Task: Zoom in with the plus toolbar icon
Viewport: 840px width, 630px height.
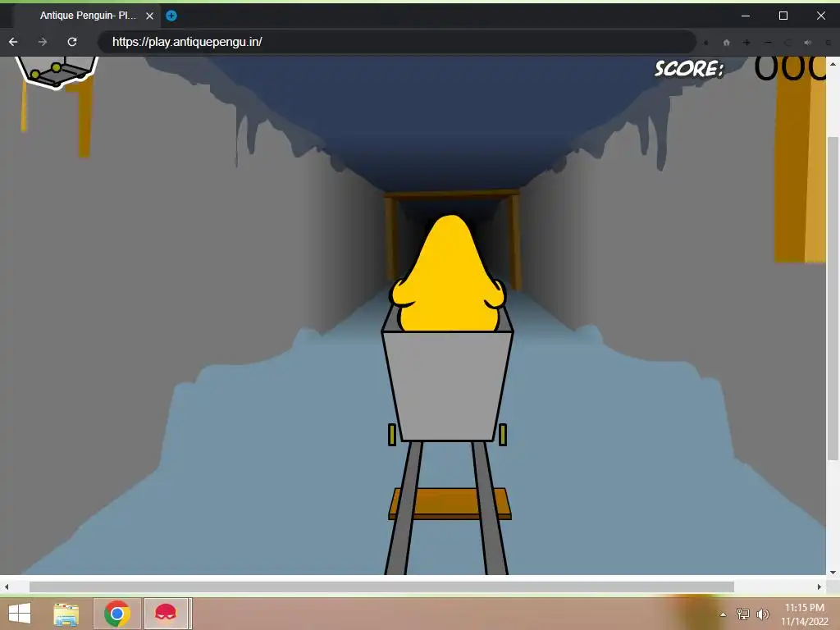Action: pos(746,43)
